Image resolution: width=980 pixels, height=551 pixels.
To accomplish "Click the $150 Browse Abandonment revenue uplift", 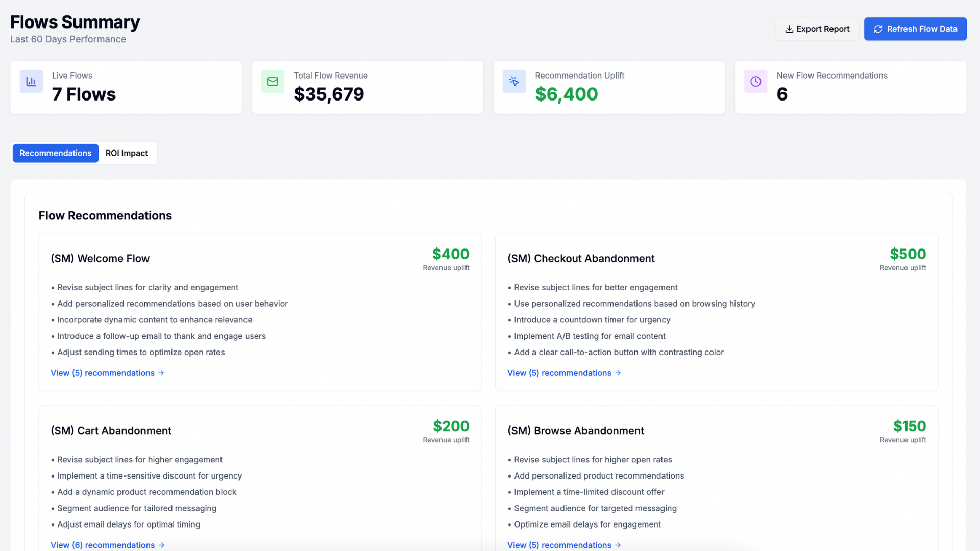I will pyautogui.click(x=909, y=427).
